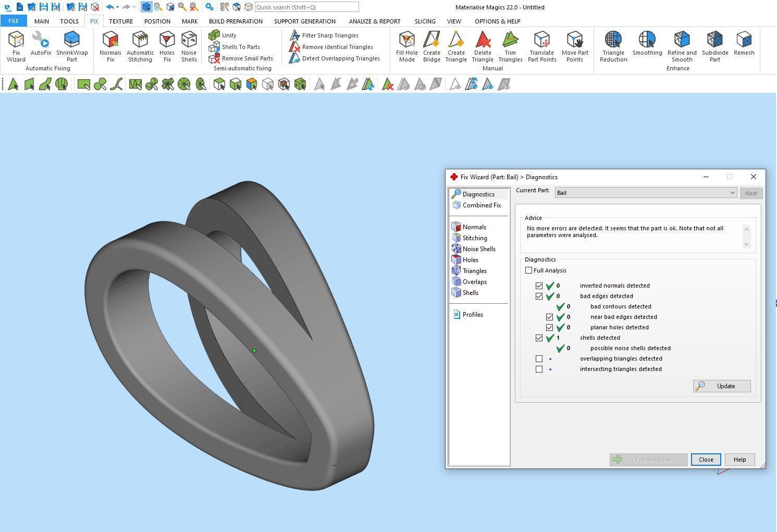Click the Undo arrow in title toolbar

110,7
